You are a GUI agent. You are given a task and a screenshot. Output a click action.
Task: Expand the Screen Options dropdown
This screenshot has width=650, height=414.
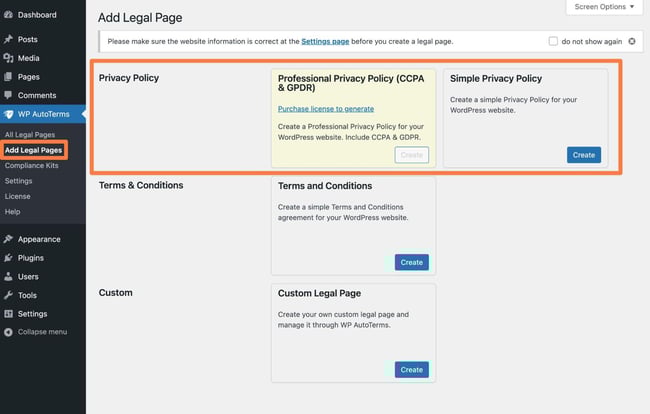[x=604, y=7]
